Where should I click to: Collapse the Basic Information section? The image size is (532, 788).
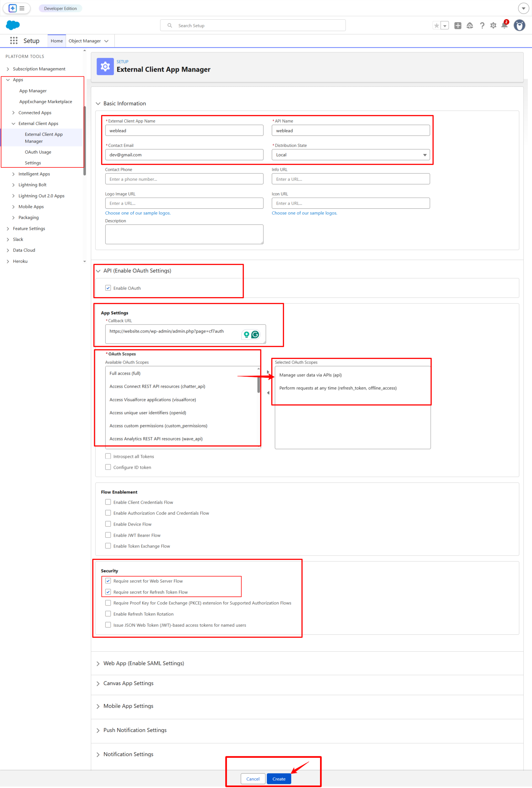click(98, 103)
